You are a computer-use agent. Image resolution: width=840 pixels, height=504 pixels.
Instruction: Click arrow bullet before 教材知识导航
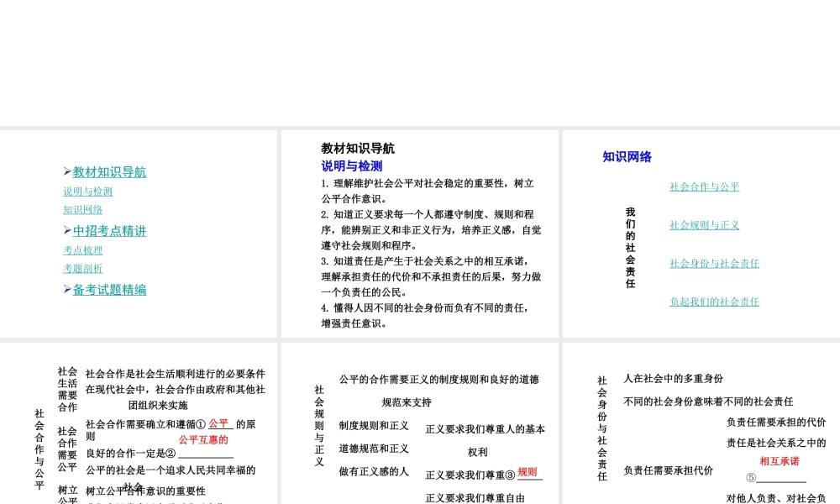[x=67, y=171]
